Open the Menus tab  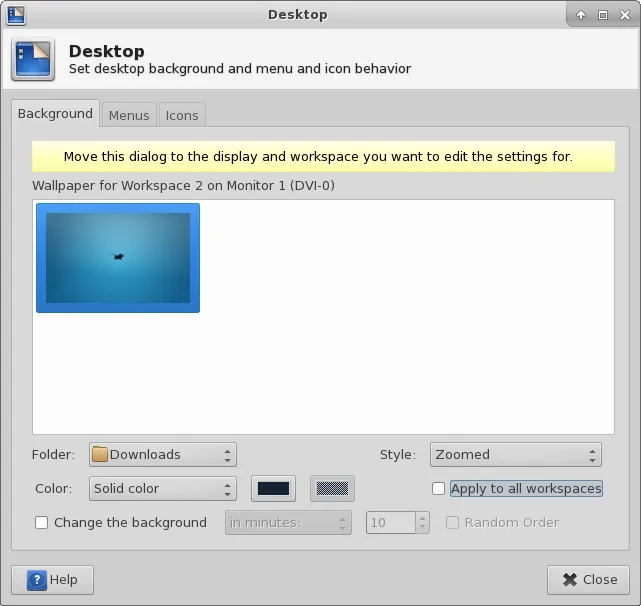tap(129, 115)
